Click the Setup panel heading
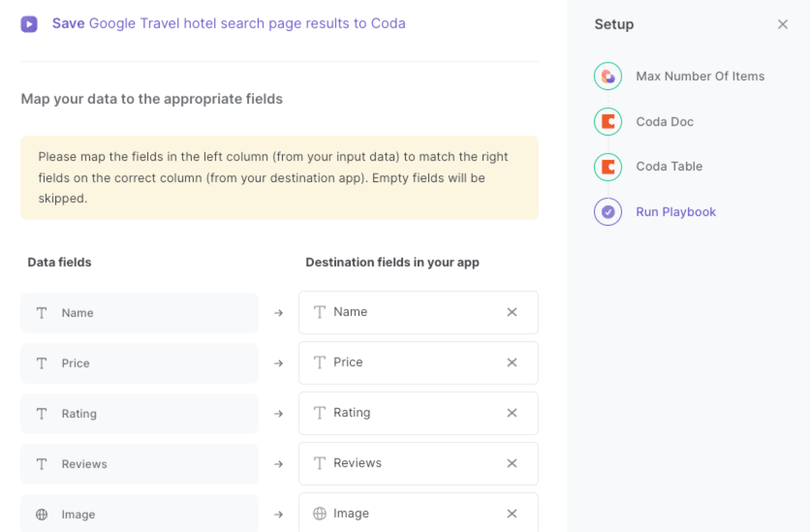Viewport: 810px width, 532px height. pos(614,24)
